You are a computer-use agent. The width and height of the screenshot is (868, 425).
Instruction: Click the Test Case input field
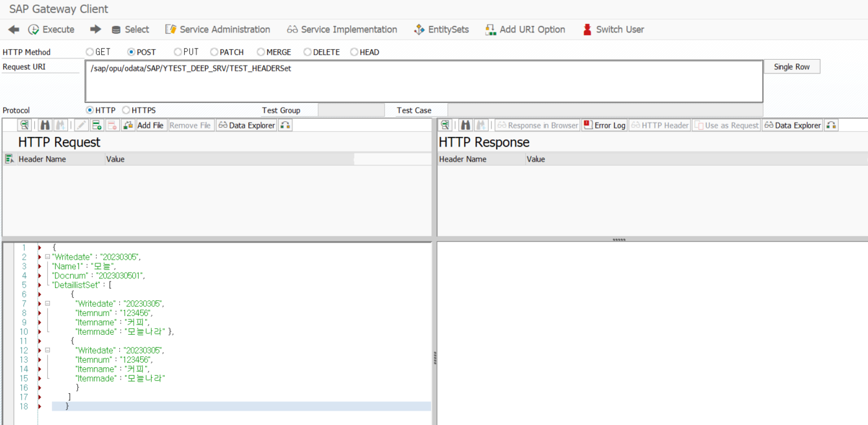605,110
